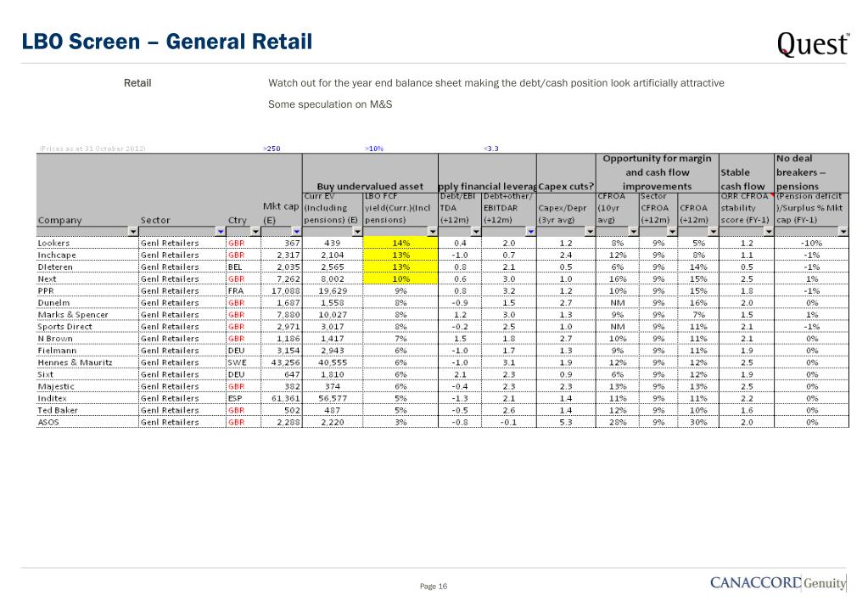This screenshot has width=868, height=601.
Task: Click the year end balance sheet warning note
Action: pyautogui.click(x=496, y=83)
